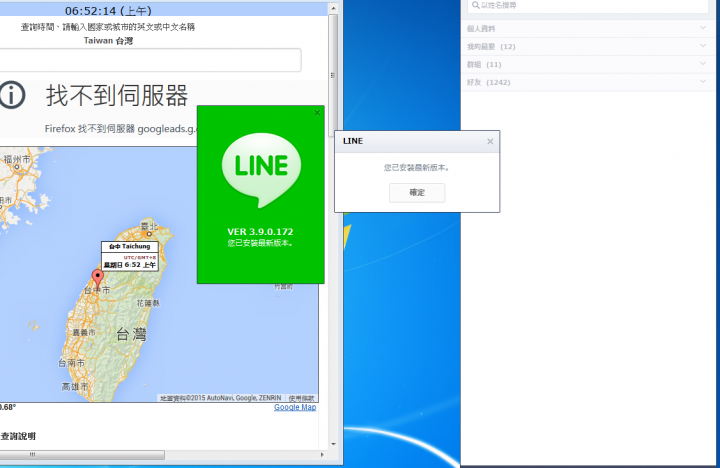Click browser vertical scrollbar down arrow

333,444
